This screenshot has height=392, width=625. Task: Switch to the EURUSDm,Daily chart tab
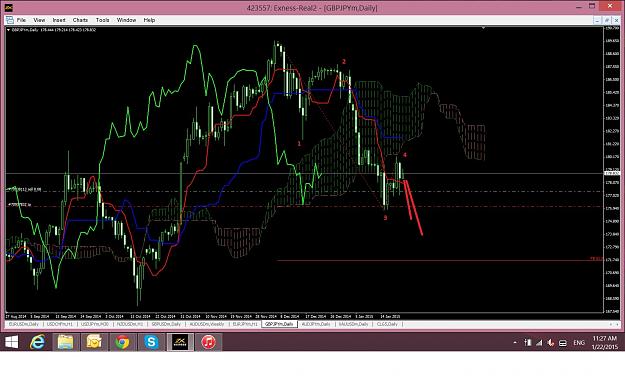point(24,324)
